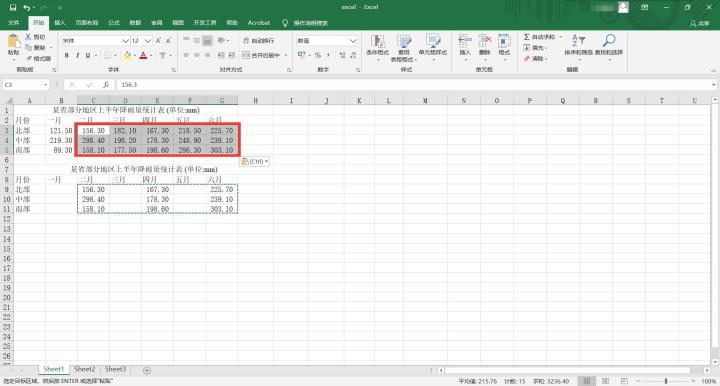
Task: Adjust the zoom slider in status bar
Action: (665, 381)
